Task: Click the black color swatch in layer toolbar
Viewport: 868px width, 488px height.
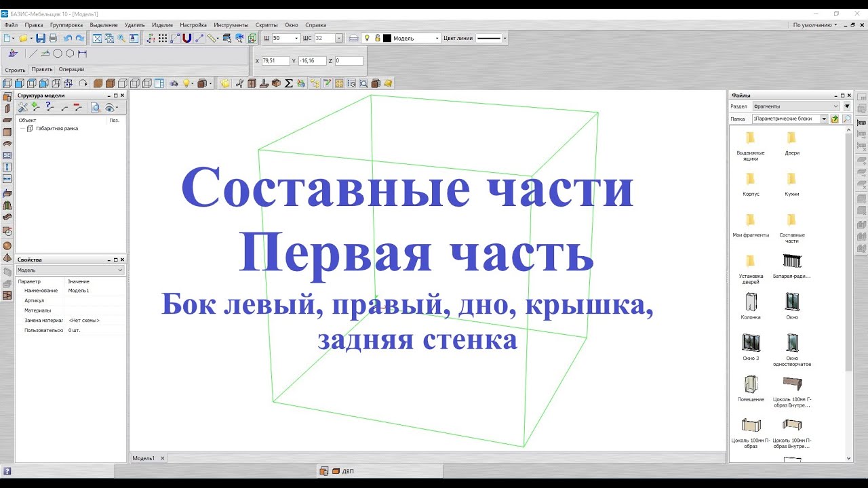Action: 387,39
